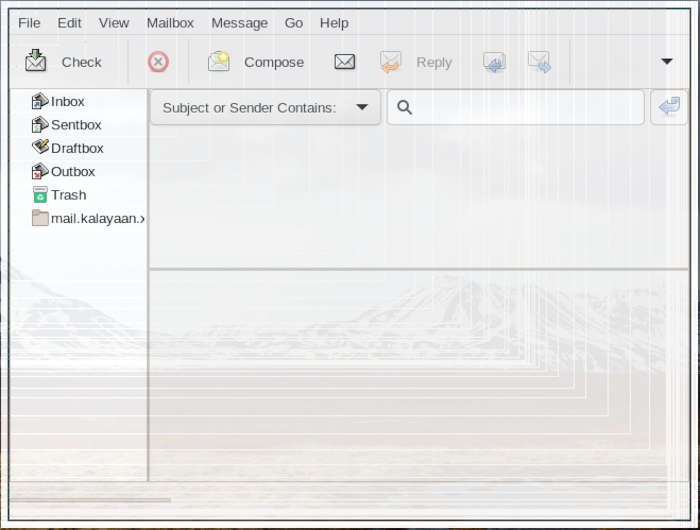
Task: Select the Draftbox mailbox
Action: [x=77, y=148]
